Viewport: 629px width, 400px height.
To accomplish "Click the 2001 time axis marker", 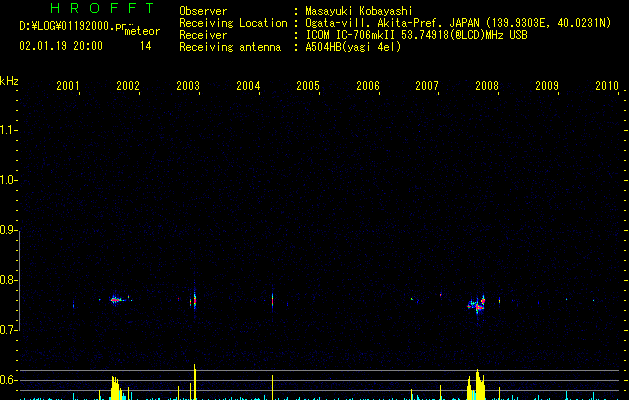I will tap(68, 85).
